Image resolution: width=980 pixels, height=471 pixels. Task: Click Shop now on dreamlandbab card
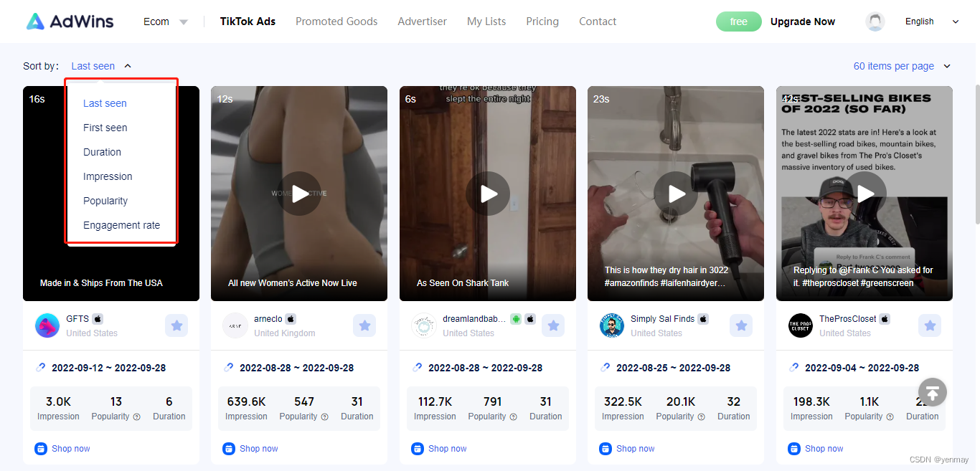(448, 449)
